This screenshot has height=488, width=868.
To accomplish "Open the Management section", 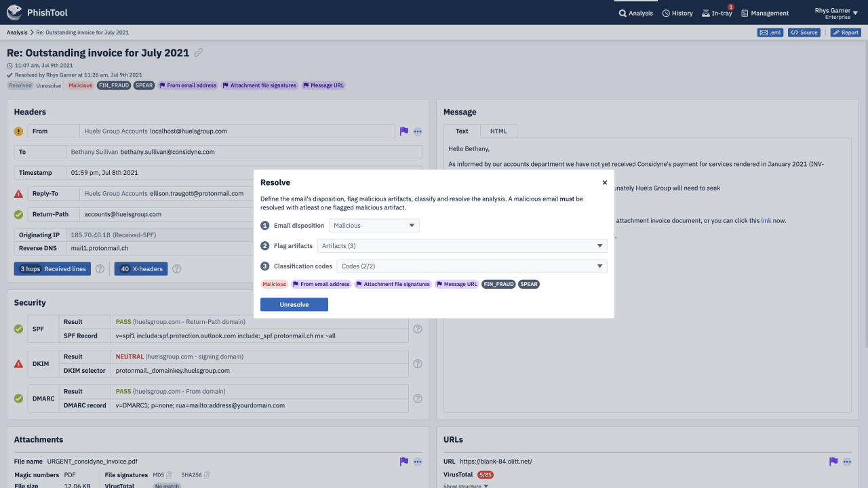I will pyautogui.click(x=765, y=13).
